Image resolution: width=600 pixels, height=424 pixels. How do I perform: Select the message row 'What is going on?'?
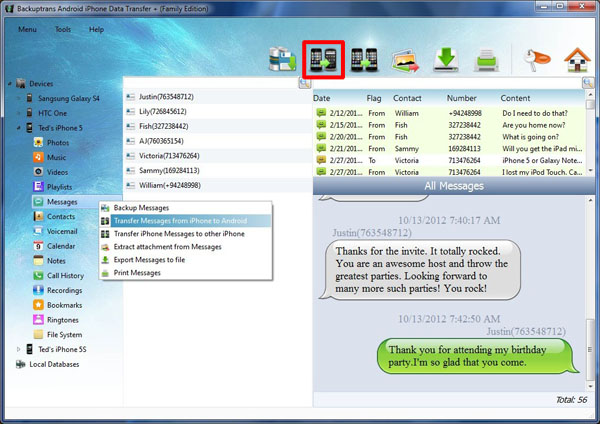pos(449,137)
